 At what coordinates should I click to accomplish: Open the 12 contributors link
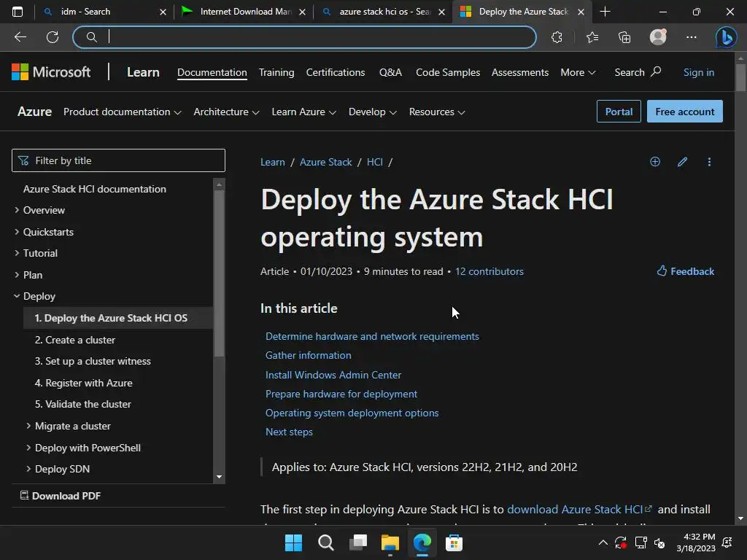coord(489,271)
